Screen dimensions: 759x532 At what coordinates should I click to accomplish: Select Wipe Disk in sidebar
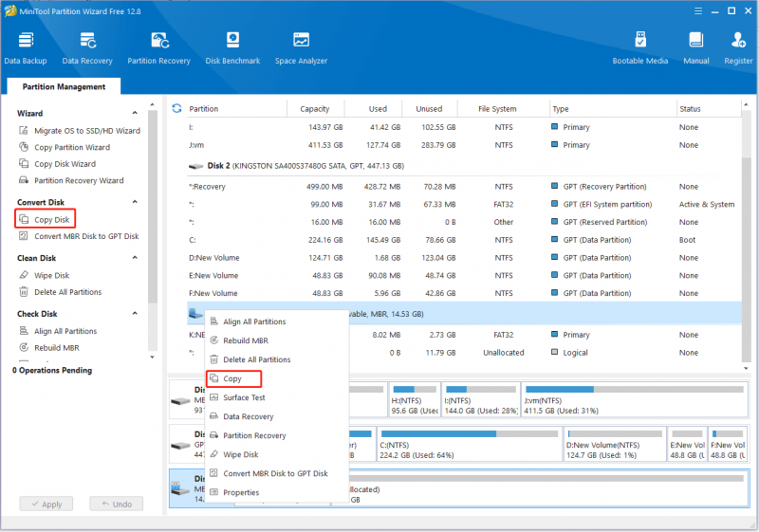click(x=44, y=275)
